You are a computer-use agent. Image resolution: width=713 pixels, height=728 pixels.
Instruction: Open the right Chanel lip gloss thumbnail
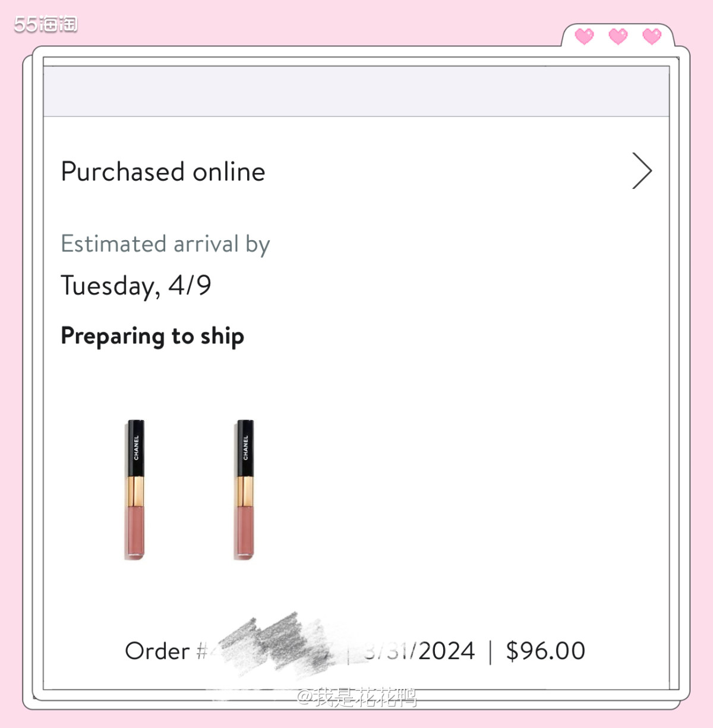coord(245,489)
